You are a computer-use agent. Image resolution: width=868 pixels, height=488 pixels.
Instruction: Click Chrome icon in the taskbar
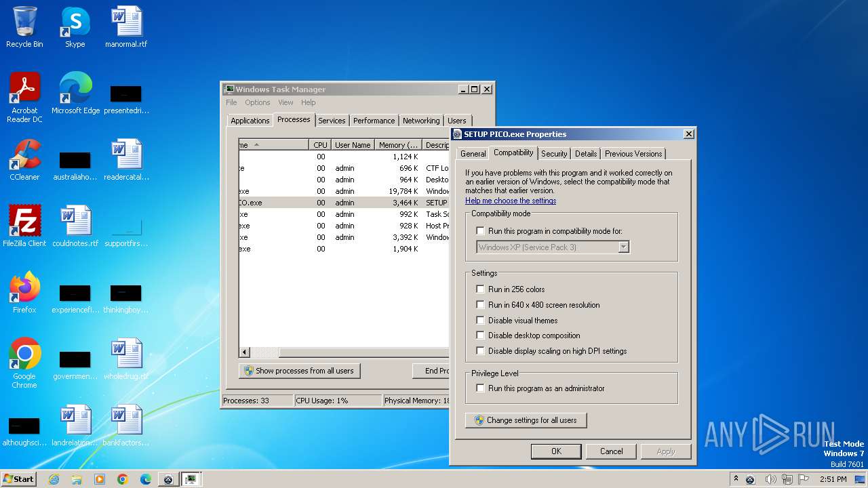(123, 479)
